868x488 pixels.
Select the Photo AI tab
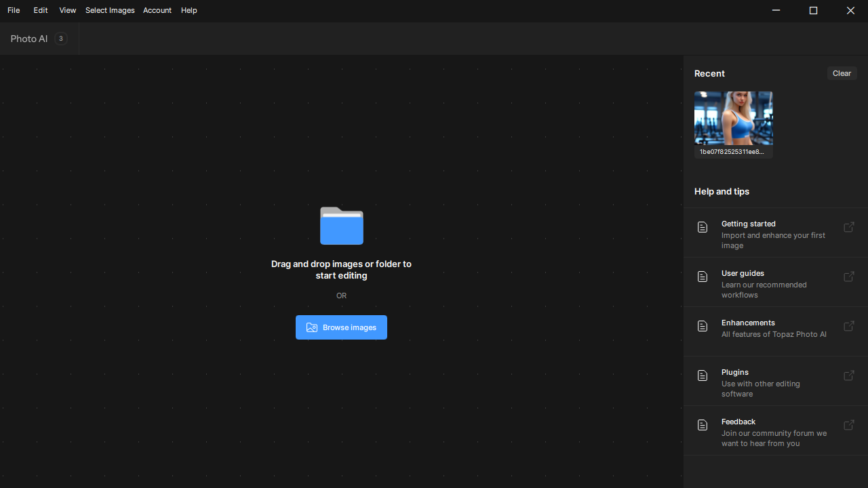(30, 39)
